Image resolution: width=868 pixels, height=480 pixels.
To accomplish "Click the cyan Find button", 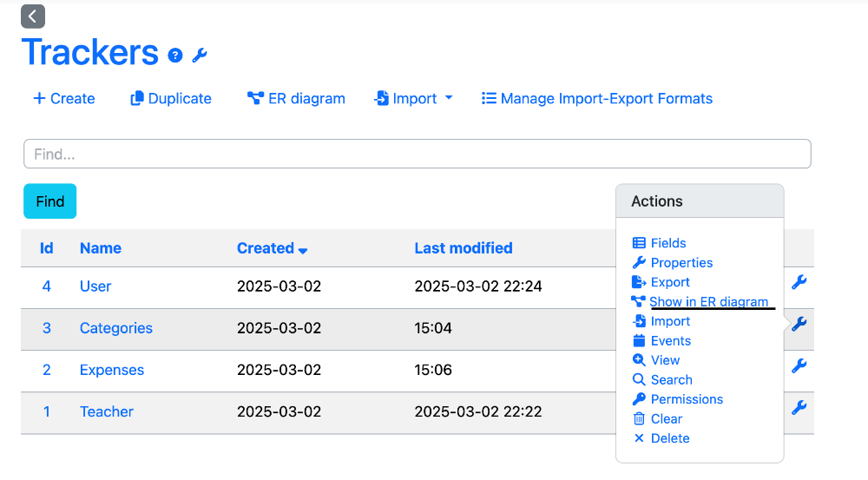I will [49, 201].
